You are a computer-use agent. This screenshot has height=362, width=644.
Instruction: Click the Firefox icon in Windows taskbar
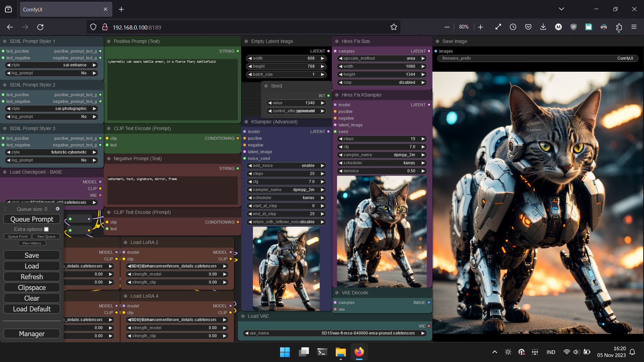pos(359,352)
